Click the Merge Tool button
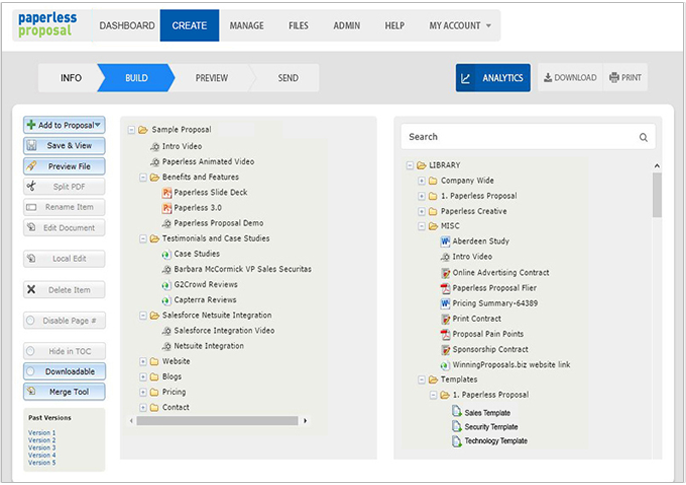The width and height of the screenshot is (686, 485). click(64, 392)
